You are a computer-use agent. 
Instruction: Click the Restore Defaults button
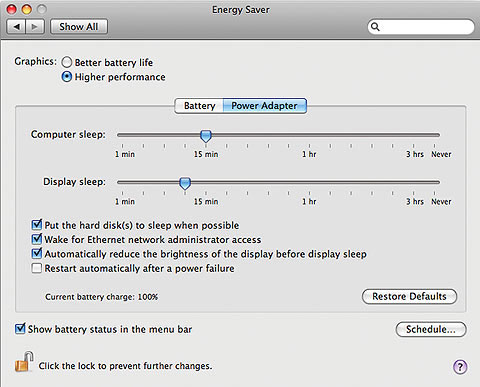click(409, 296)
